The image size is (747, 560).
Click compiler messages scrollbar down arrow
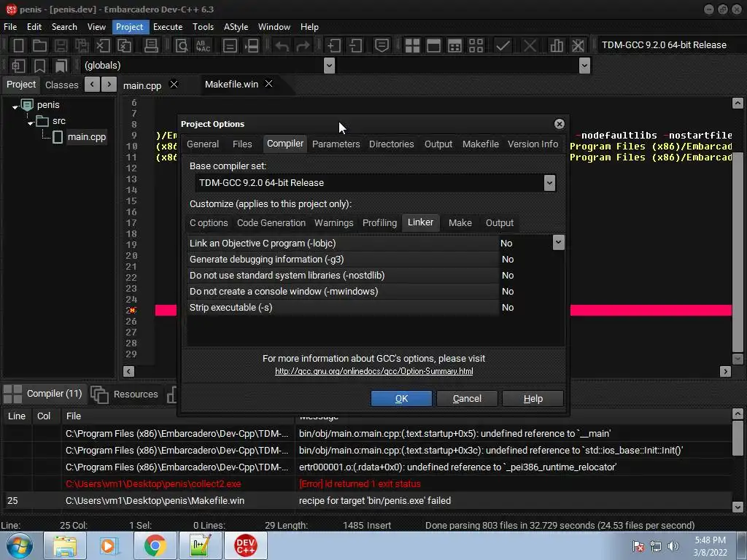738,507
